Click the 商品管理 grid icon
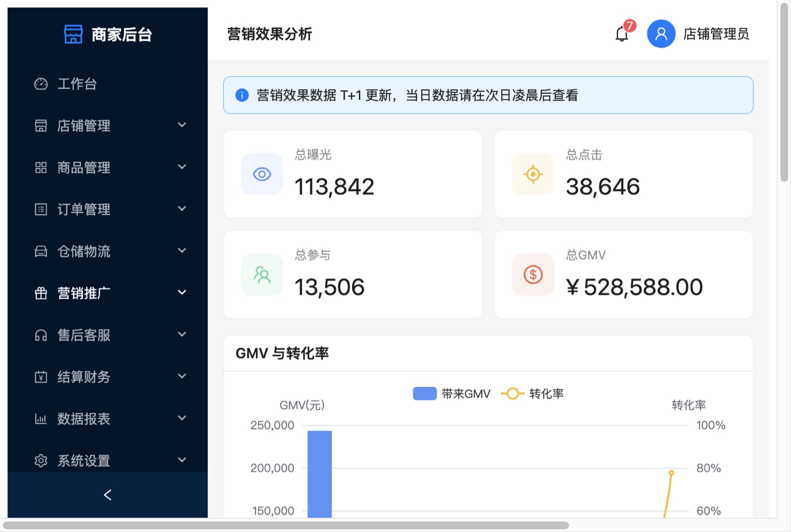The width and height of the screenshot is (791, 532). point(41,167)
